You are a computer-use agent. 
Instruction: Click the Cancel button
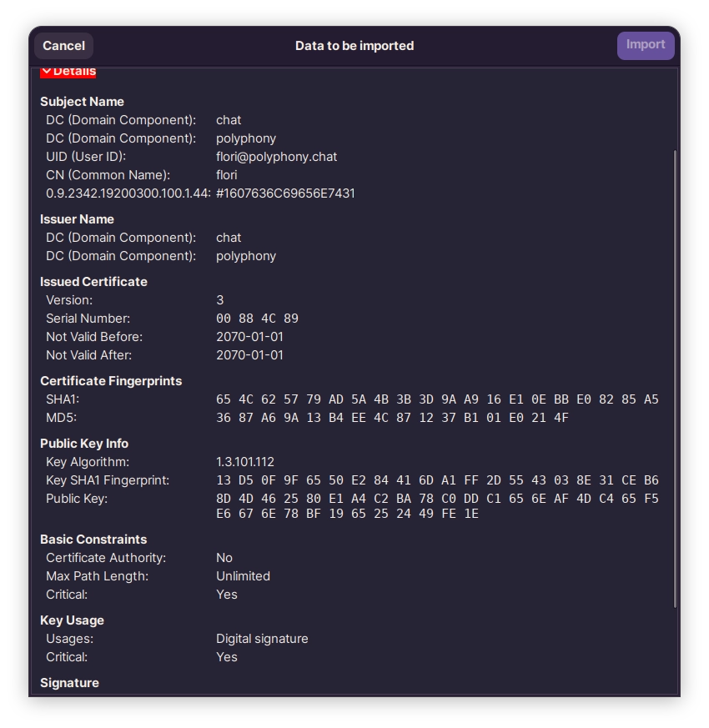click(63, 46)
